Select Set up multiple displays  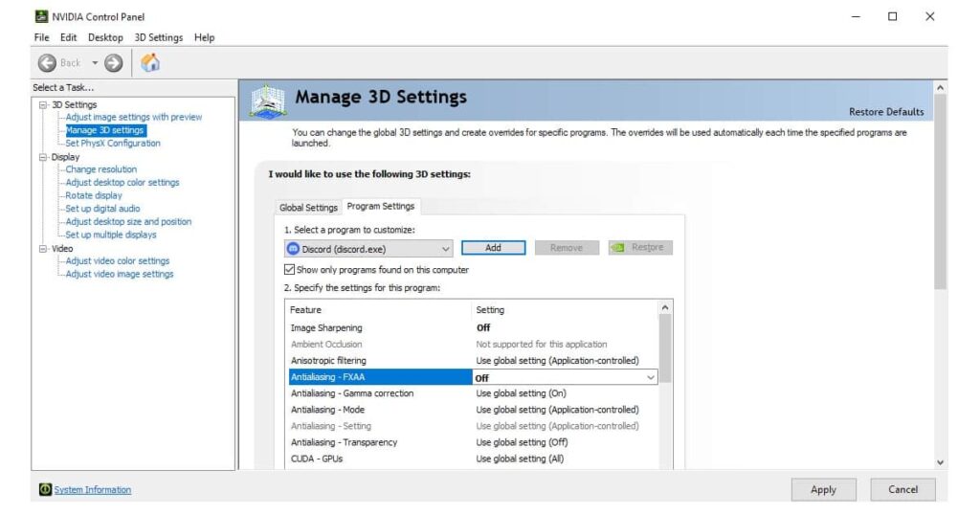[x=111, y=235]
